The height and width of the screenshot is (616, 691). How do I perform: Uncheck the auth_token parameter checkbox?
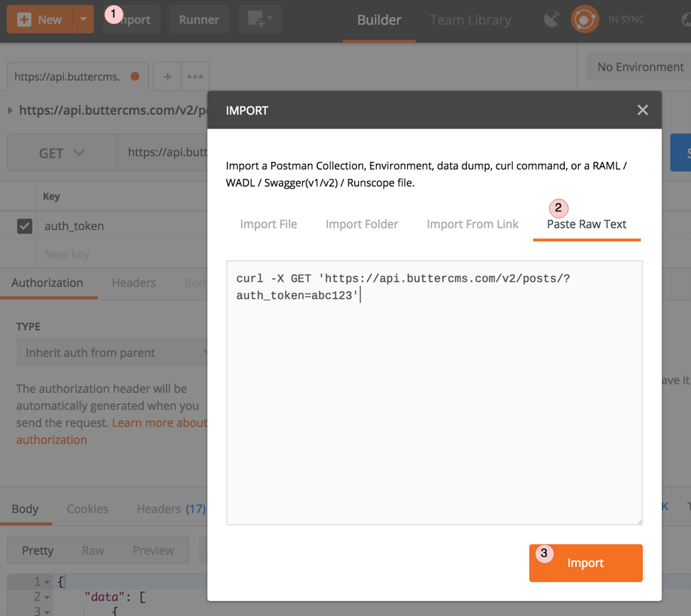pos(25,226)
